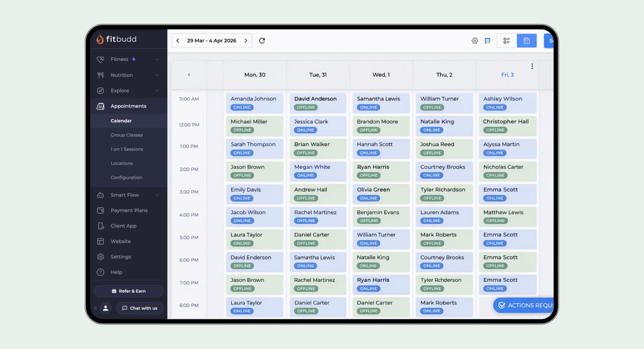Open Hannah Scott appointment
Viewport: 644px width, 349px height.
[381, 149]
